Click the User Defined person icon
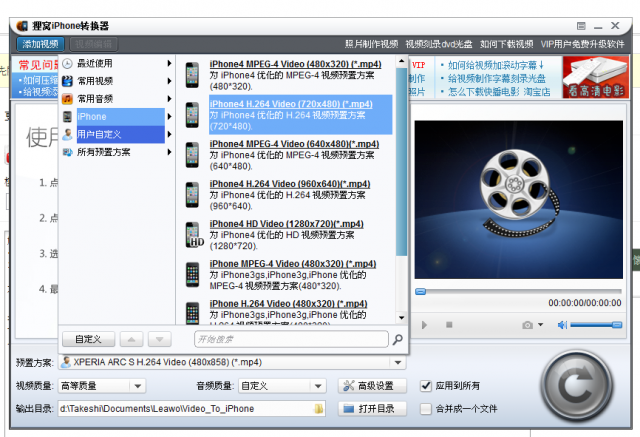The image size is (640, 437). 67,134
